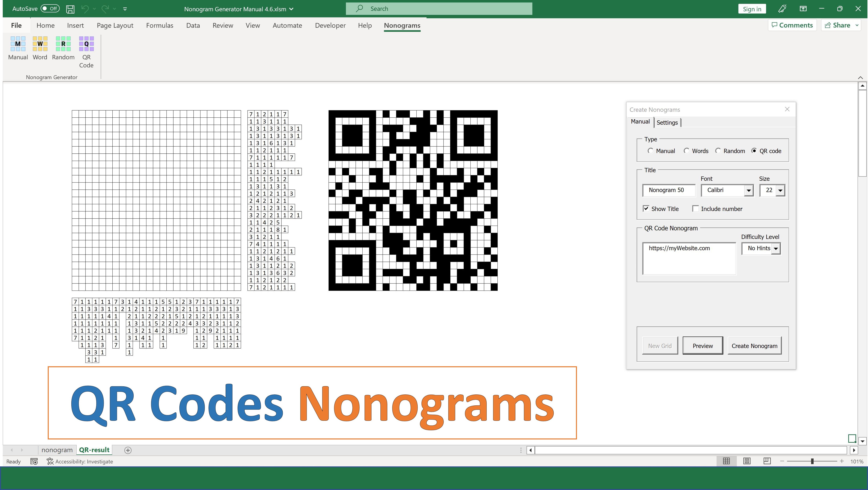Save the workbook with the floppy icon
Screen dimensions: 868x490
click(70, 9)
